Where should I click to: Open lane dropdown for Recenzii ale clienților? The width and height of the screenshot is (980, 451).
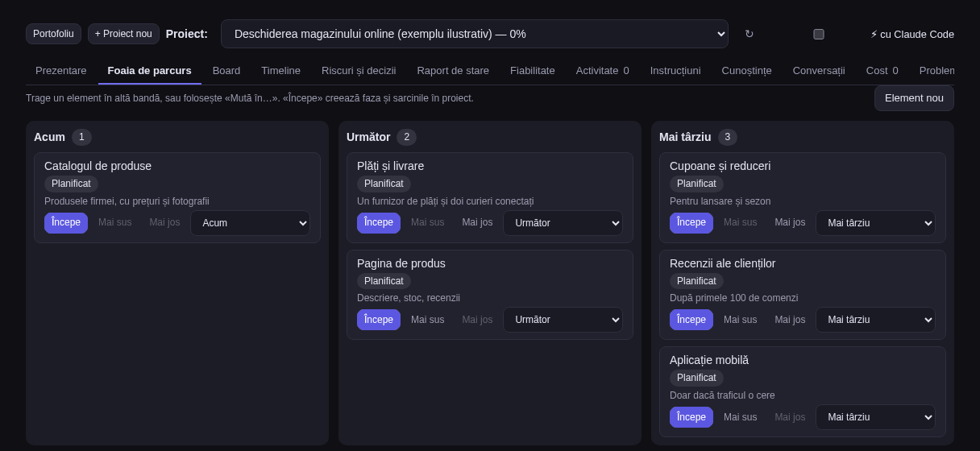point(875,320)
